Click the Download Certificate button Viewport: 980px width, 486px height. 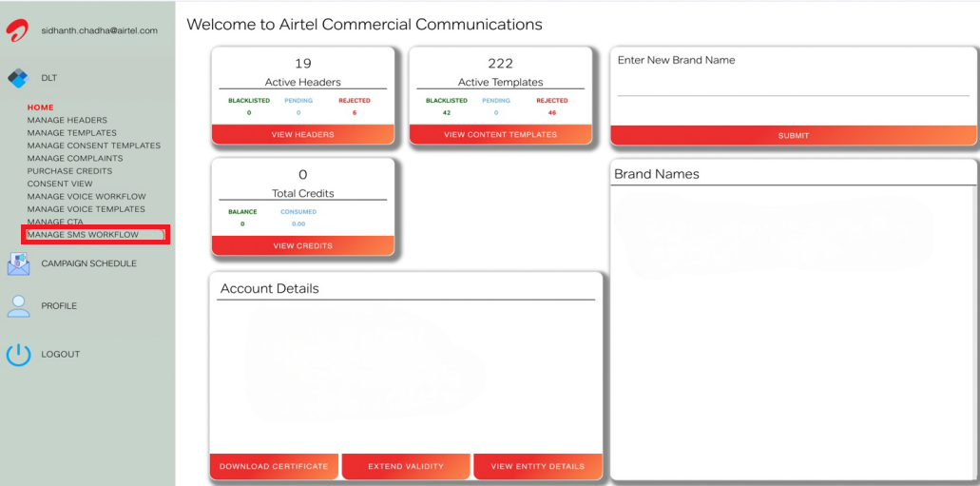pos(274,467)
